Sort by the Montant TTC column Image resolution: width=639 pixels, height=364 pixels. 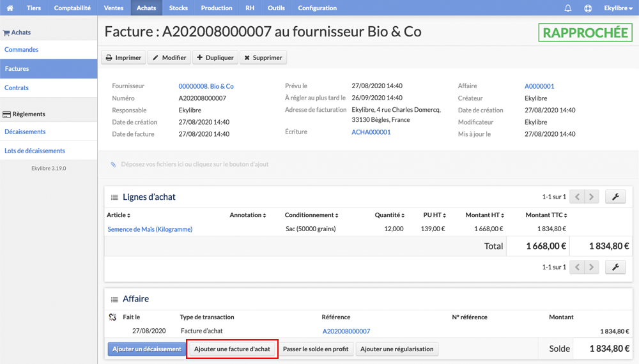point(546,215)
